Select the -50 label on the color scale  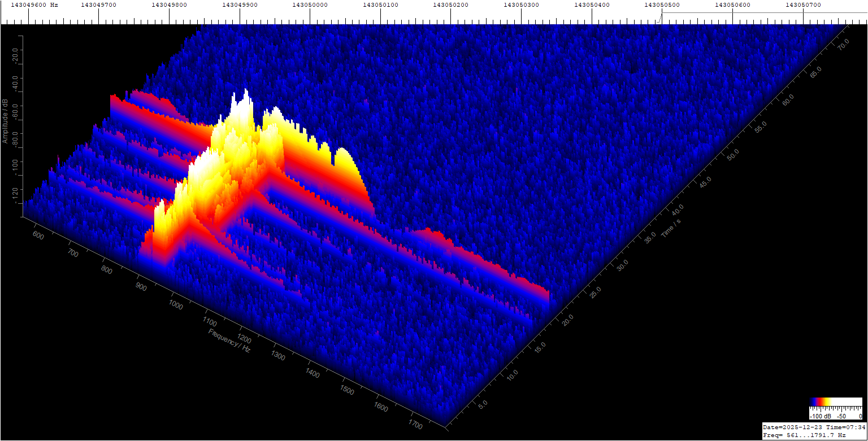842,416
